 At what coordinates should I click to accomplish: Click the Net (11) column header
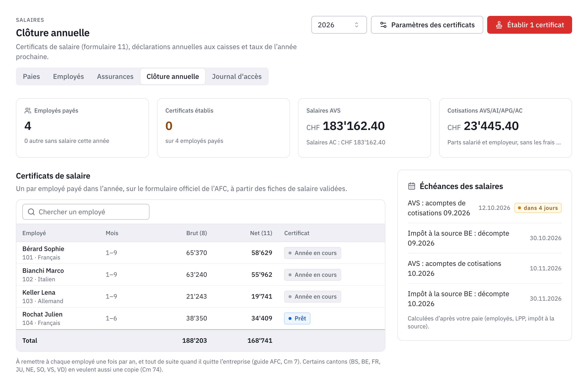click(x=261, y=233)
